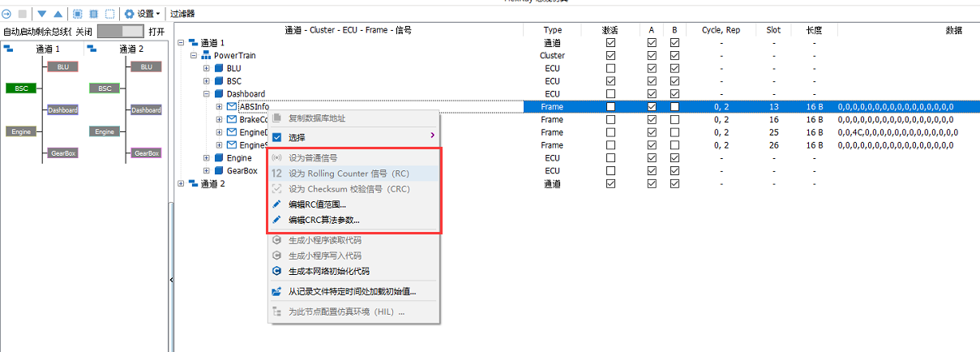The image size is (980, 352).
Task: Choose 设为 Checksum 校验信号 (CRC)
Action: click(354, 189)
